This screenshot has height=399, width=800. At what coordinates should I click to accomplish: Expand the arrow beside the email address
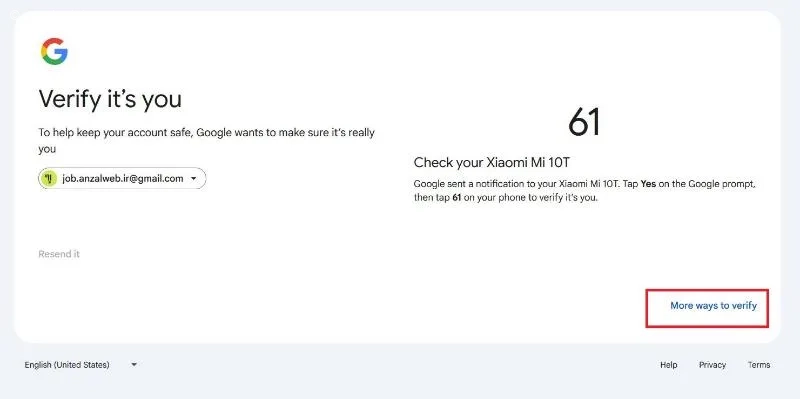pos(193,179)
